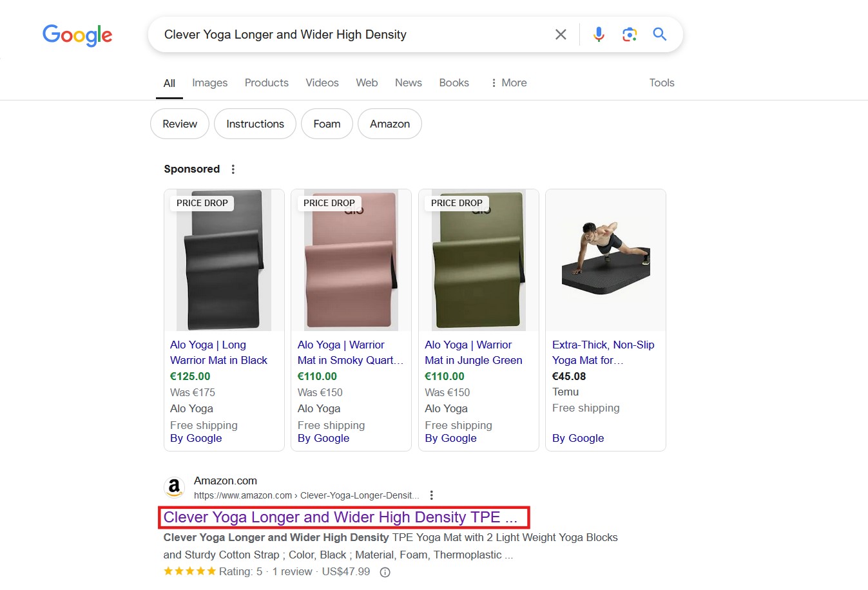Click the Google logo
The height and width of the screenshot is (590, 868).
pyautogui.click(x=77, y=35)
